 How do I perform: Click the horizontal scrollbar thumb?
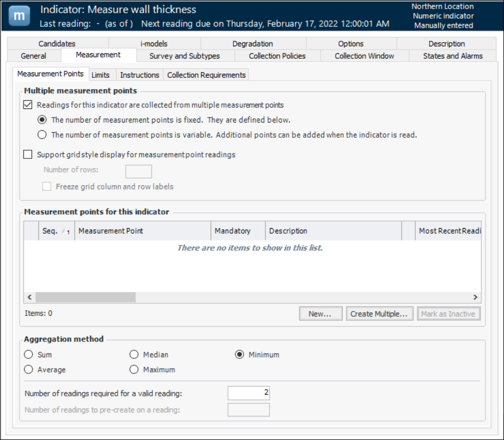click(x=85, y=297)
